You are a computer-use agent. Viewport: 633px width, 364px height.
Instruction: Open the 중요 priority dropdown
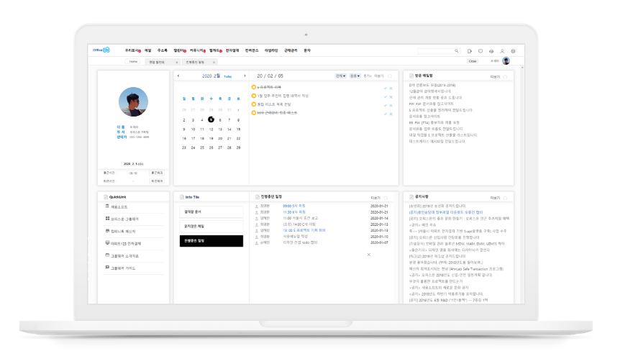click(x=354, y=76)
